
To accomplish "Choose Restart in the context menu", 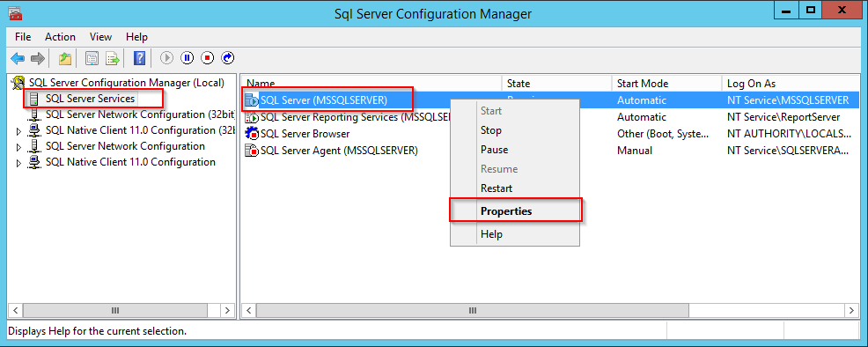I will (515, 188).
